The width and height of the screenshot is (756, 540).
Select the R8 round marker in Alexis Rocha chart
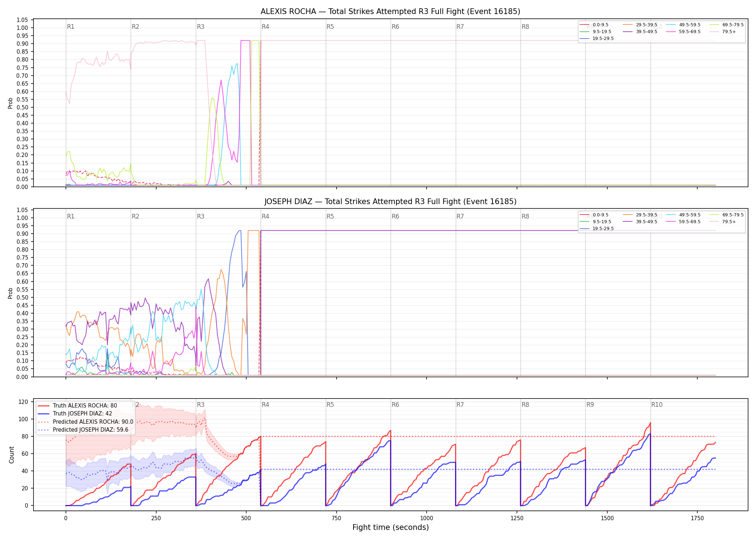coord(525,27)
